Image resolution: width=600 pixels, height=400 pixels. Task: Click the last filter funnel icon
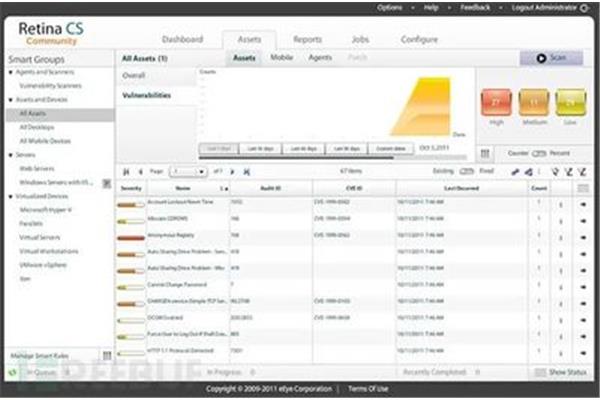pos(582,172)
